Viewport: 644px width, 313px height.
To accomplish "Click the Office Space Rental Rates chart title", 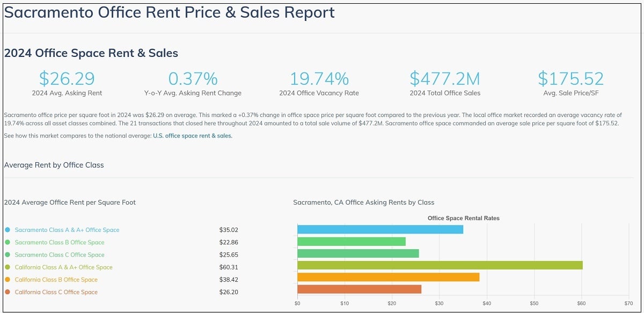I will 463,218.
